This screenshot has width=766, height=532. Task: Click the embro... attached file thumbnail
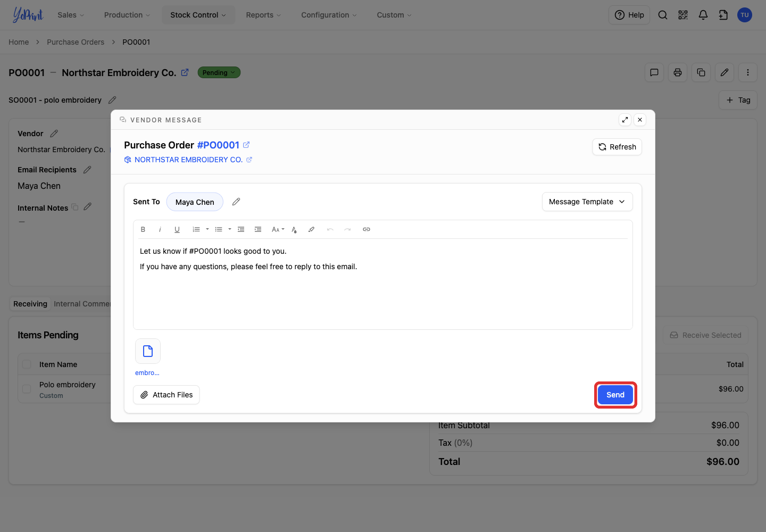pos(148,351)
